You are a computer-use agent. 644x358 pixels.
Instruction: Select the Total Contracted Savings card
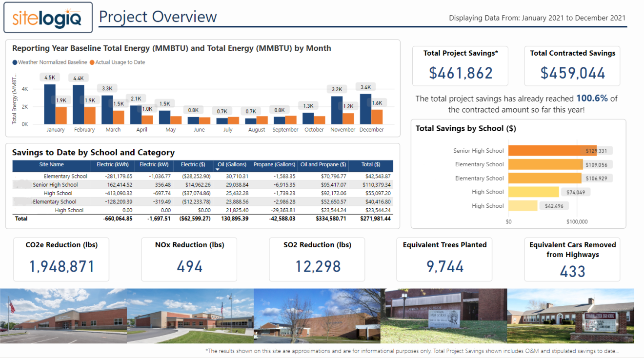pos(572,66)
